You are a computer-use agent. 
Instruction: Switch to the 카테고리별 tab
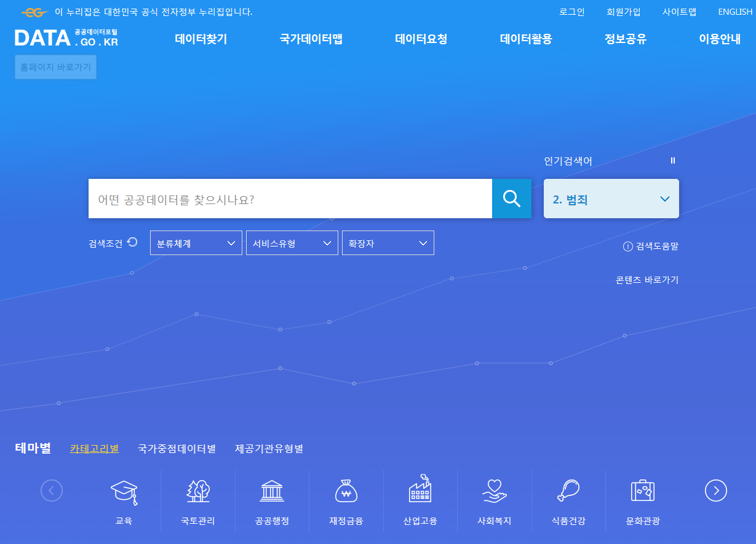[x=94, y=449]
